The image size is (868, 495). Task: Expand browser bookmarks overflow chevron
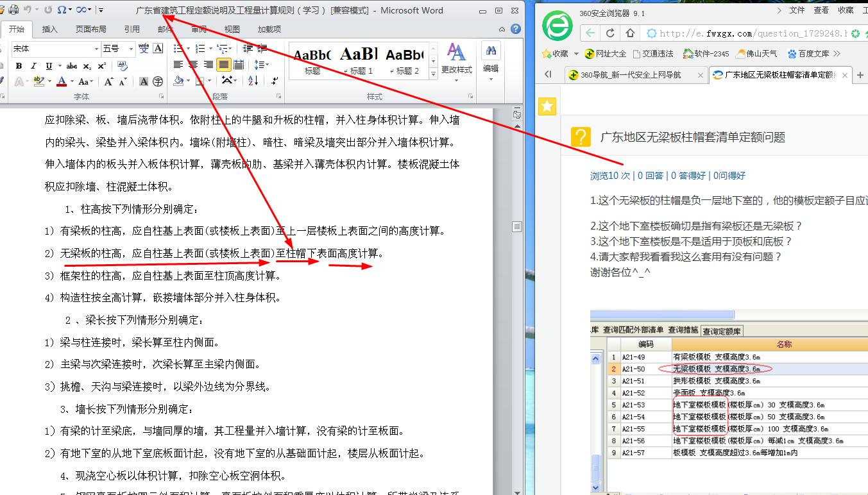coord(837,54)
